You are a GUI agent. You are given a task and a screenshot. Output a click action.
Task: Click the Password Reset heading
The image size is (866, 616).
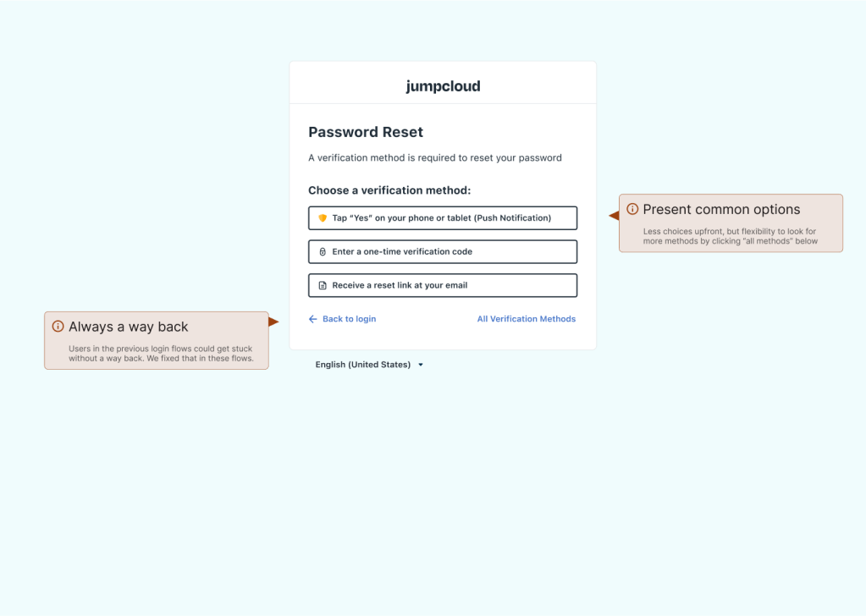point(366,132)
